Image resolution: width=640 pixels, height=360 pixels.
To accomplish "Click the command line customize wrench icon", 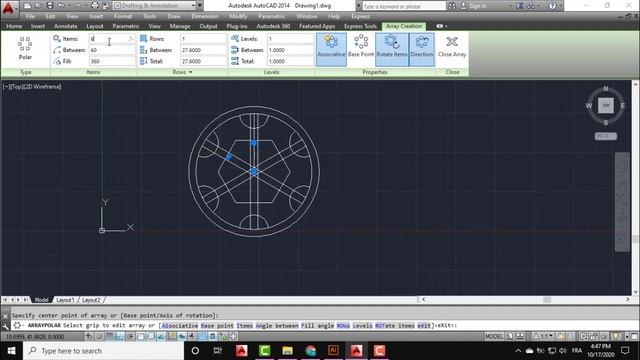I will [x=5, y=326].
